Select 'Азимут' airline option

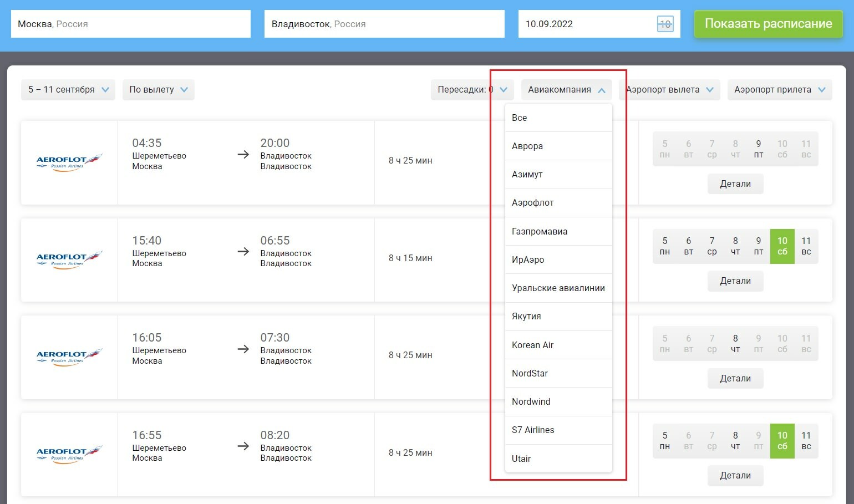558,174
